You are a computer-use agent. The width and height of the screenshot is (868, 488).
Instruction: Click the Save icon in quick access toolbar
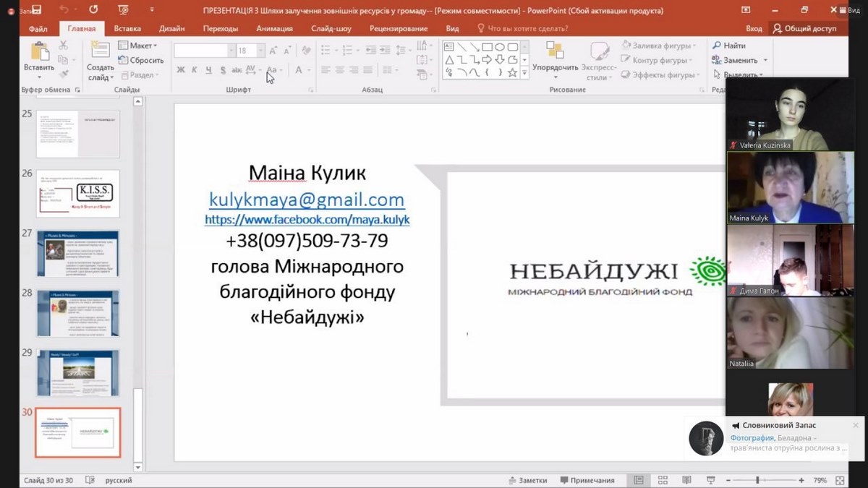(36, 10)
